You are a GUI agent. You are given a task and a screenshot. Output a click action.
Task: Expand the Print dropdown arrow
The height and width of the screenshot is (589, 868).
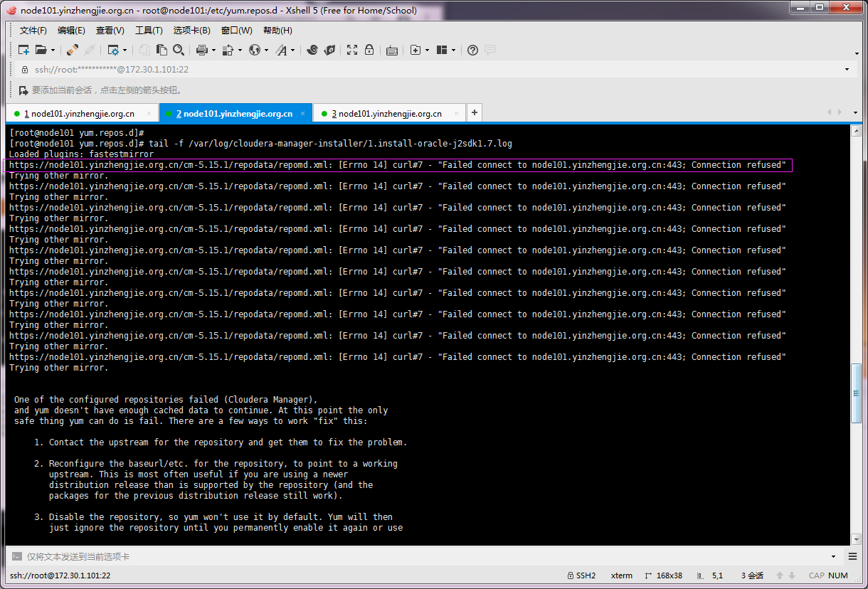tap(213, 51)
